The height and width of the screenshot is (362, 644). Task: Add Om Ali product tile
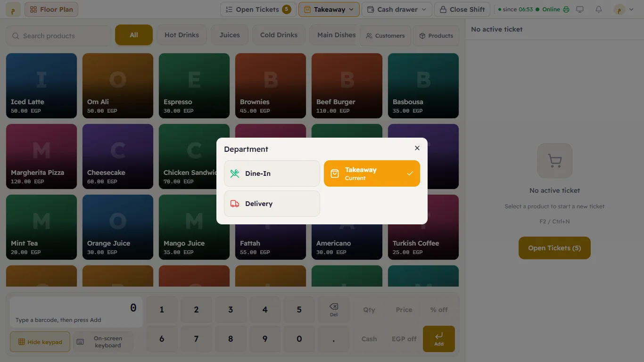coord(118,86)
